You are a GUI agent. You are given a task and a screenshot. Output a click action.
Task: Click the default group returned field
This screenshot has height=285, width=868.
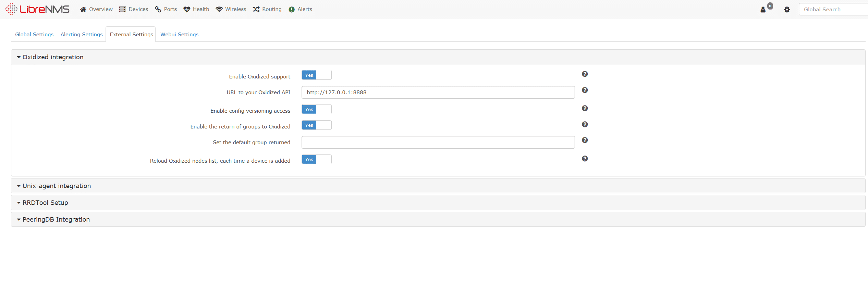(438, 142)
